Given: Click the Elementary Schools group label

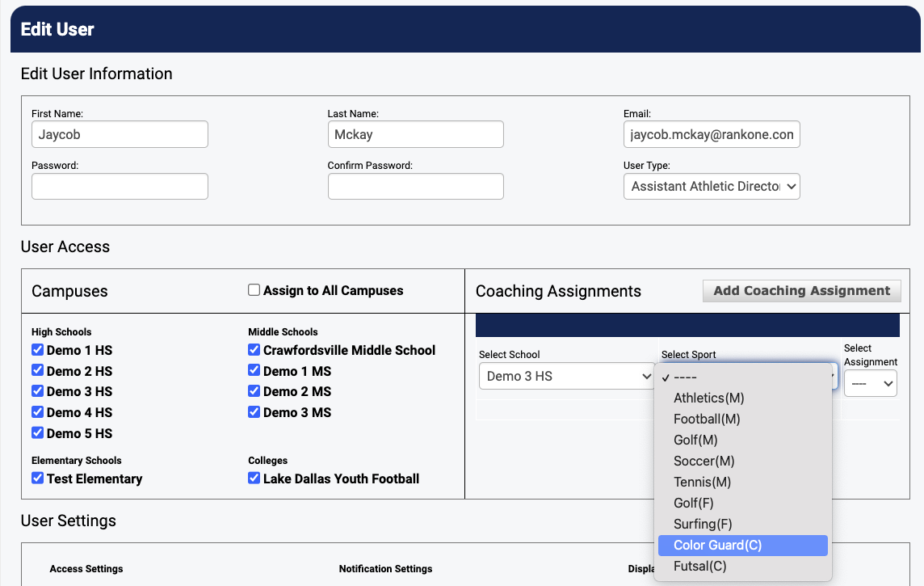Looking at the screenshot, I should (77, 461).
